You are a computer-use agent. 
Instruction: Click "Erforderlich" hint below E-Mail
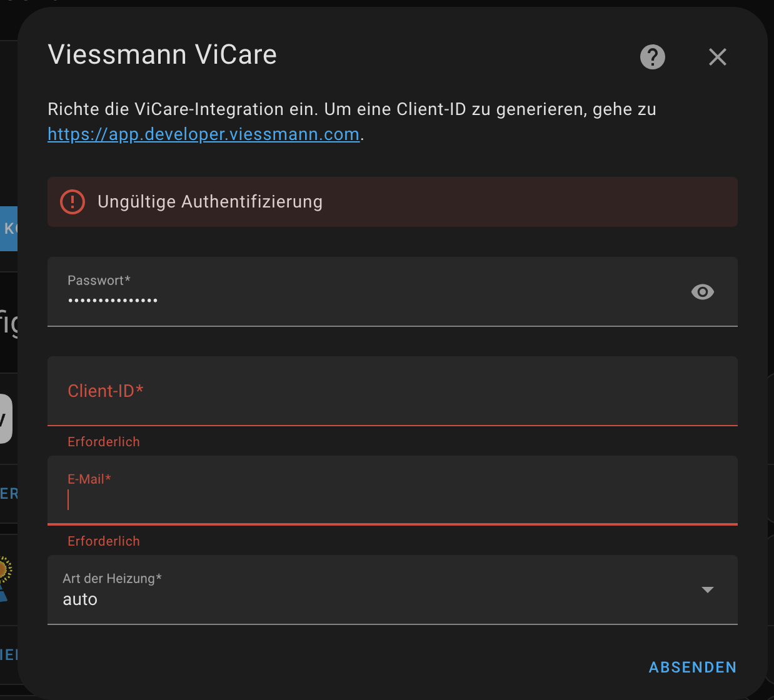(x=104, y=541)
